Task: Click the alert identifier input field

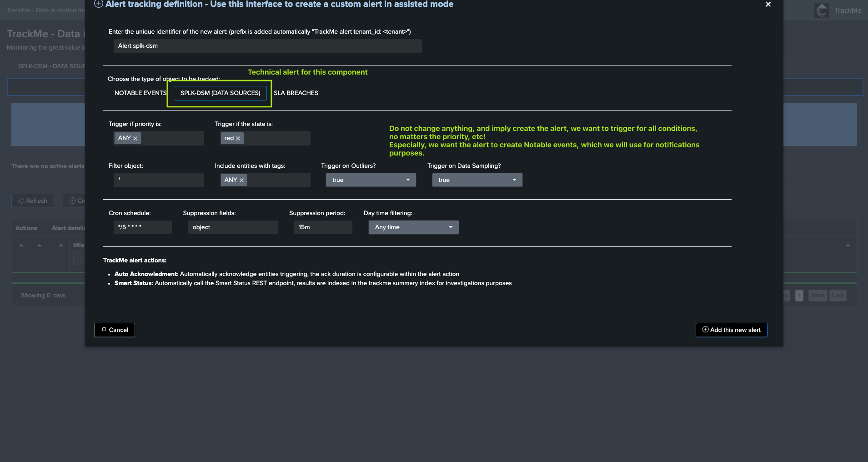Action: (267, 46)
